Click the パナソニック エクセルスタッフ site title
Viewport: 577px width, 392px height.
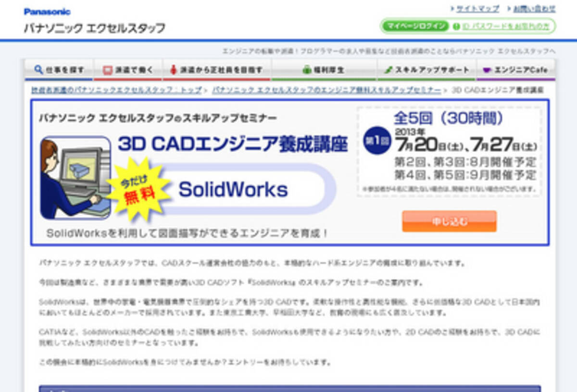pyautogui.click(x=95, y=28)
